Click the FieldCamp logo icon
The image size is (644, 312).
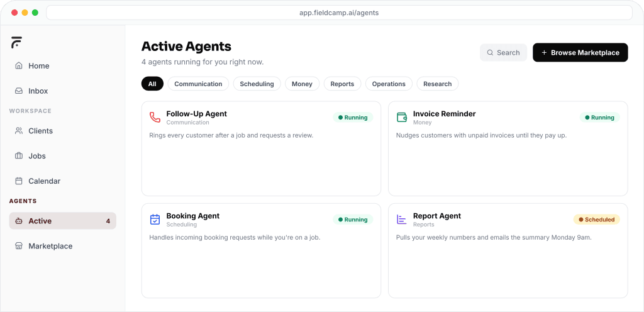coord(16,42)
